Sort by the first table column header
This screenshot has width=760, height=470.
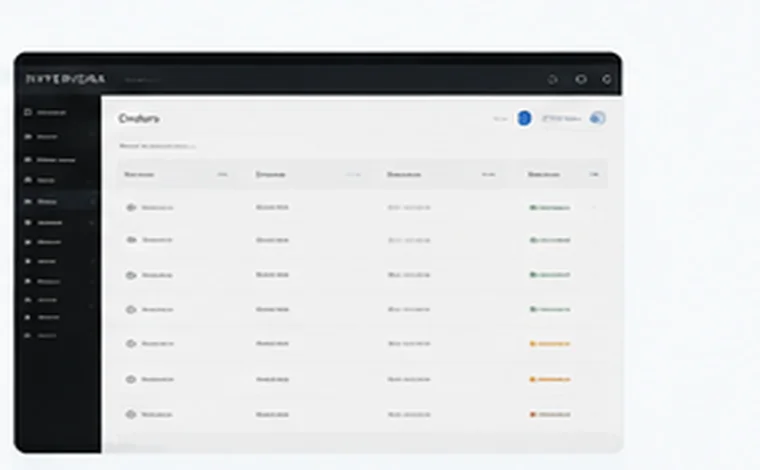tap(139, 174)
